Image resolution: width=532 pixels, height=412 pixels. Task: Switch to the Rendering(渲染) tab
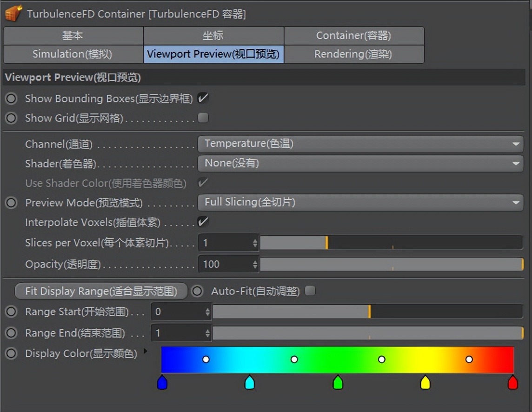pos(354,54)
